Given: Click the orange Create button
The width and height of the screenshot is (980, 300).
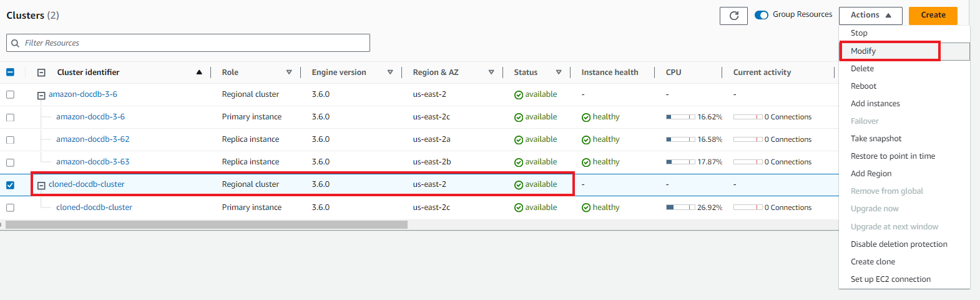Looking at the screenshot, I should 933,15.
